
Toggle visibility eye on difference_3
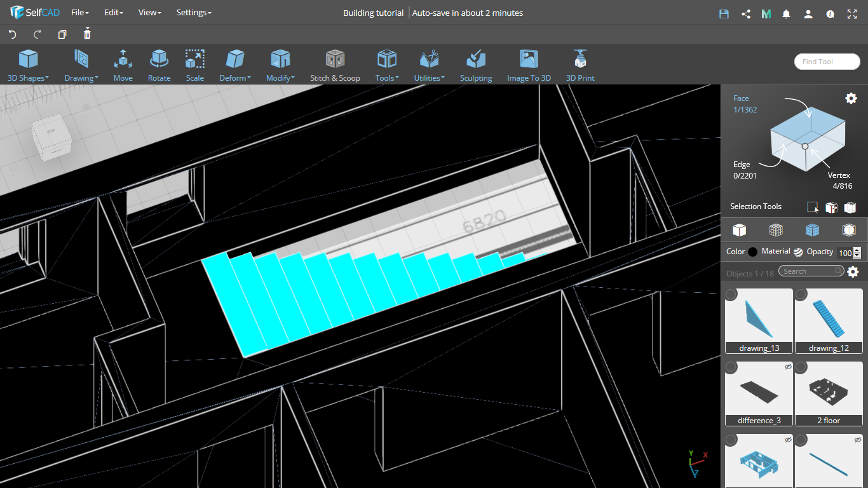point(788,367)
